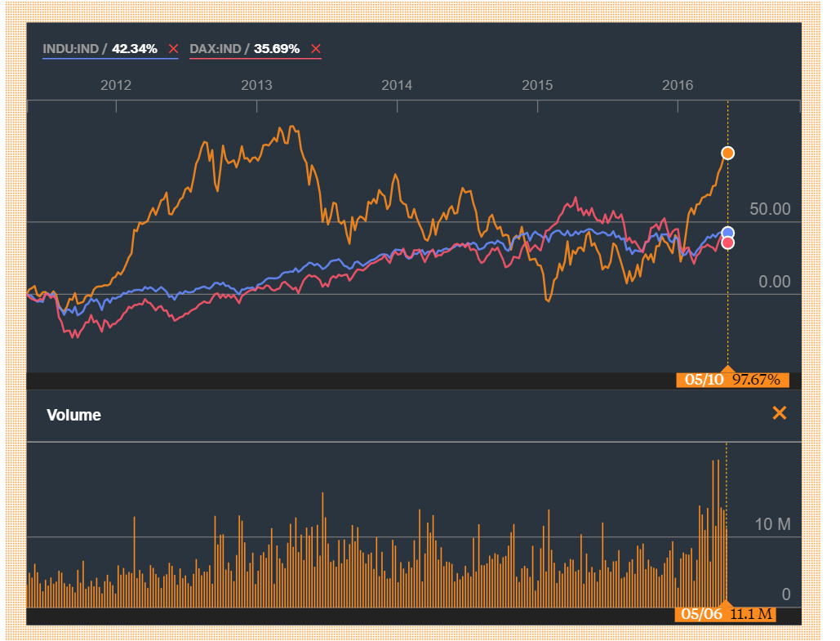Remove the DAX:IND comparison with red X
The width and height of the screenshot is (840, 641).
click(x=316, y=49)
